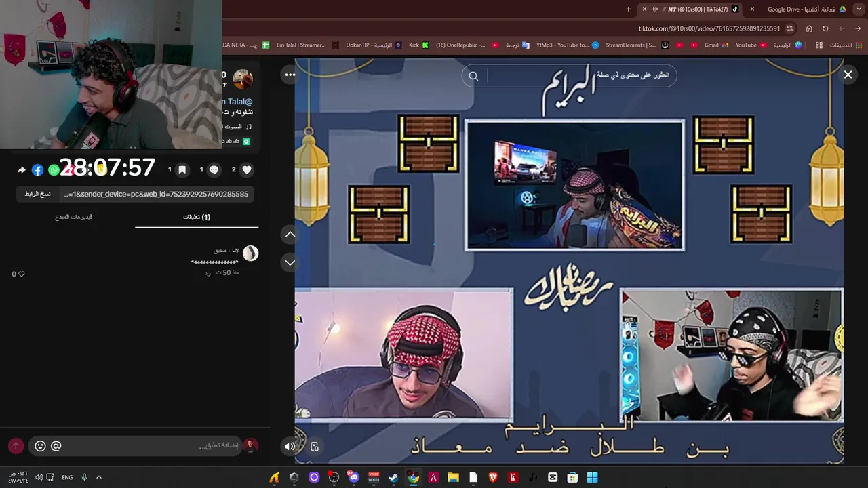The image size is (868, 488).
Task: Click the search magnifier icon above the video
Action: [473, 76]
